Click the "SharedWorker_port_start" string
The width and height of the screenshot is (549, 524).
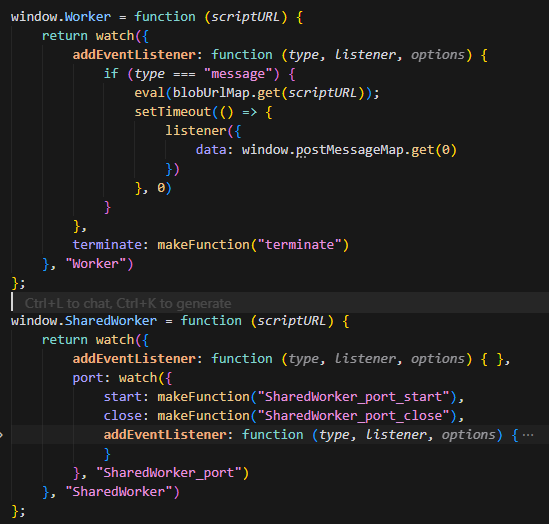click(354, 397)
